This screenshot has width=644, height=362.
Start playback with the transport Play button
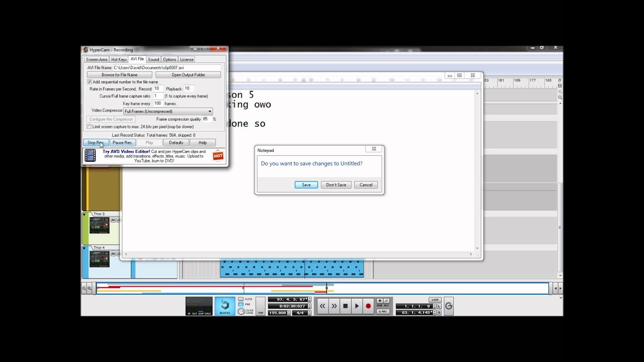[x=357, y=306]
